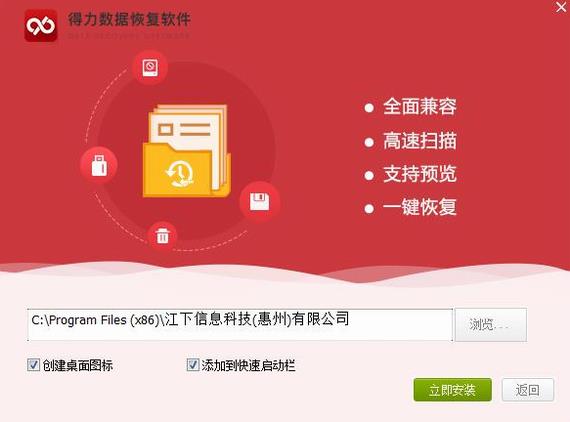The image size is (570, 422).
Task: Click the 支持预览 feature text
Action: (420, 174)
